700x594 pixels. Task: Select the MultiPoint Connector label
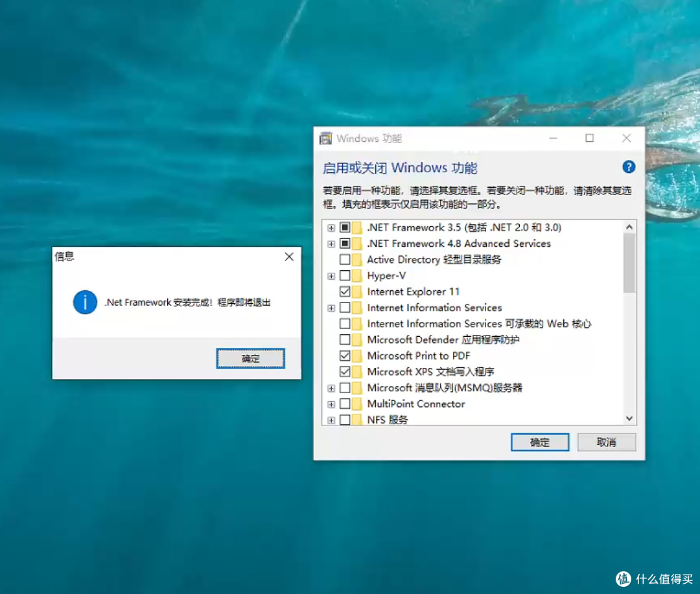416,404
